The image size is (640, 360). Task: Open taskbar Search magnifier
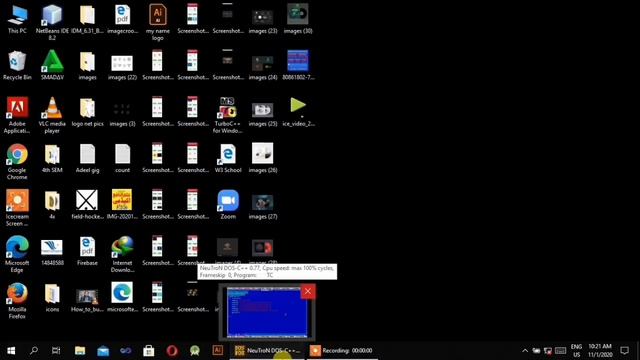click(x=34, y=351)
